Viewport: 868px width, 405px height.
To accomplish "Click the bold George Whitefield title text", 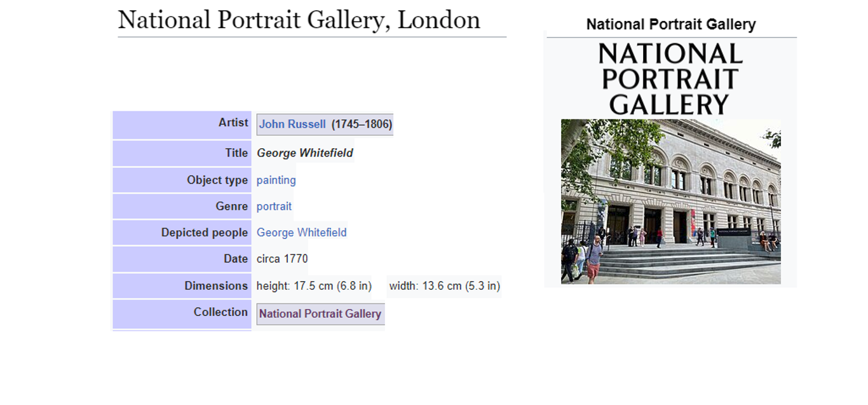I will point(305,153).
